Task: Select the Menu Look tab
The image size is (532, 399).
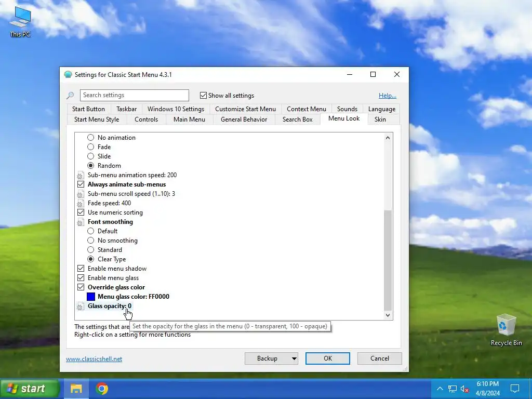Action: [344, 118]
